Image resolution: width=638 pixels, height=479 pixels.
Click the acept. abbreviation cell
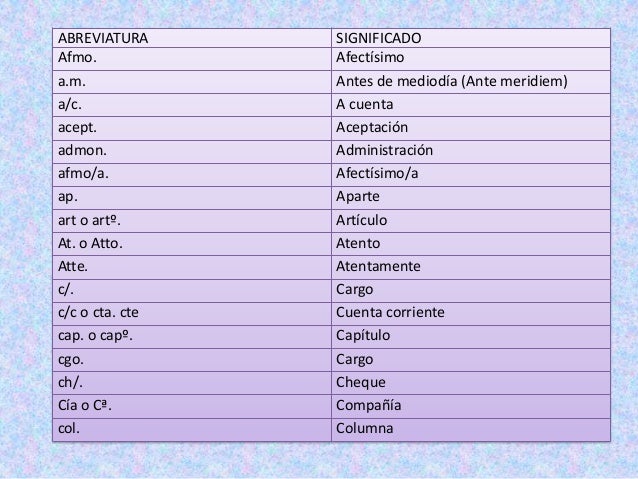point(192,129)
